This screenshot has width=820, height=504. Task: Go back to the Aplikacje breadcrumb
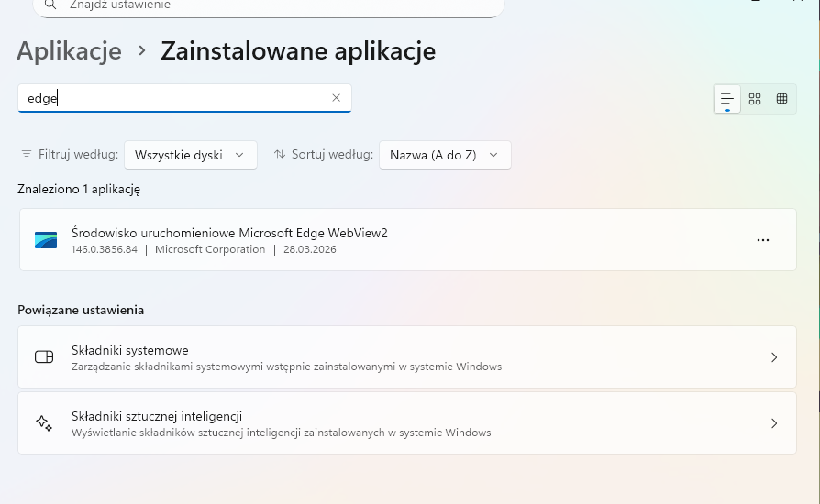[70, 51]
